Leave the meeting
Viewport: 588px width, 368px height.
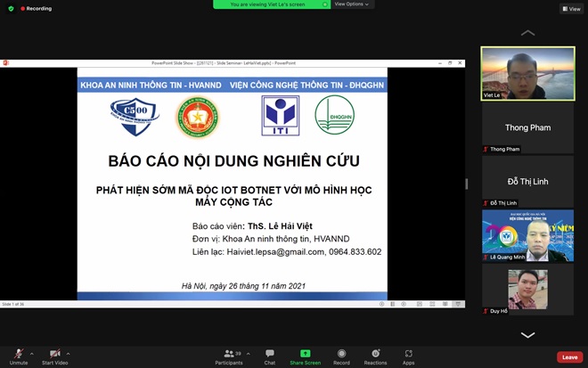[569, 357]
